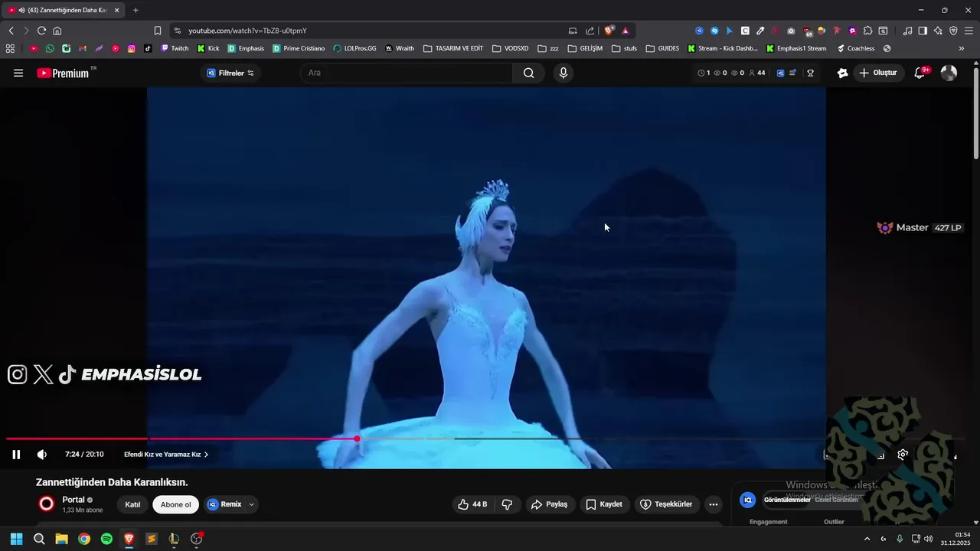Viewport: 980px width, 551px height.
Task: Show hidden system tray icons
Action: [x=867, y=539]
